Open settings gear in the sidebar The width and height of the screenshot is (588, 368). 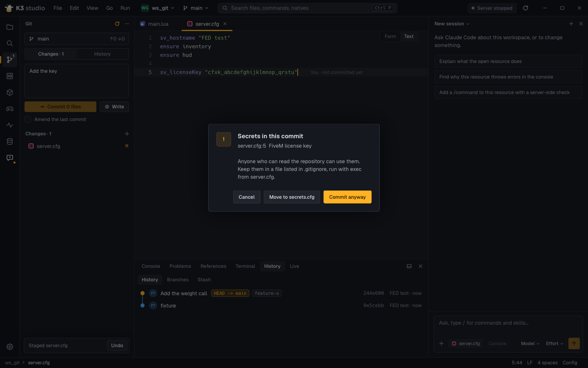pyautogui.click(x=10, y=347)
